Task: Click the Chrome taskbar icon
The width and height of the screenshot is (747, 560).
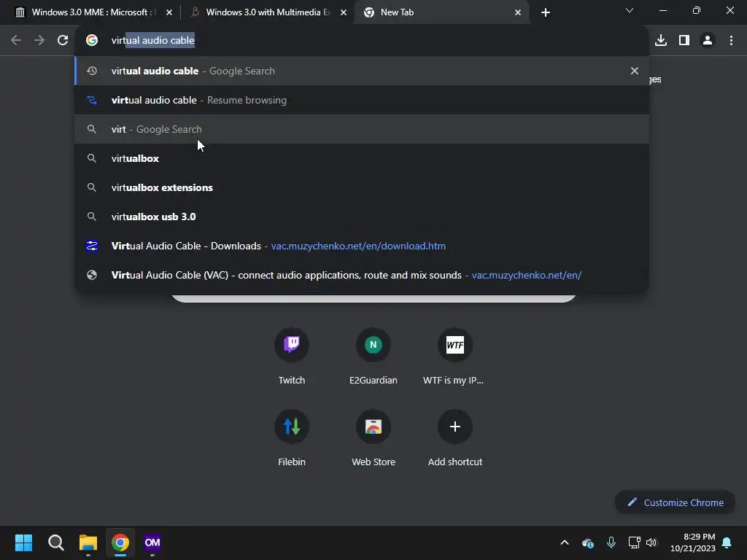Action: (x=120, y=542)
